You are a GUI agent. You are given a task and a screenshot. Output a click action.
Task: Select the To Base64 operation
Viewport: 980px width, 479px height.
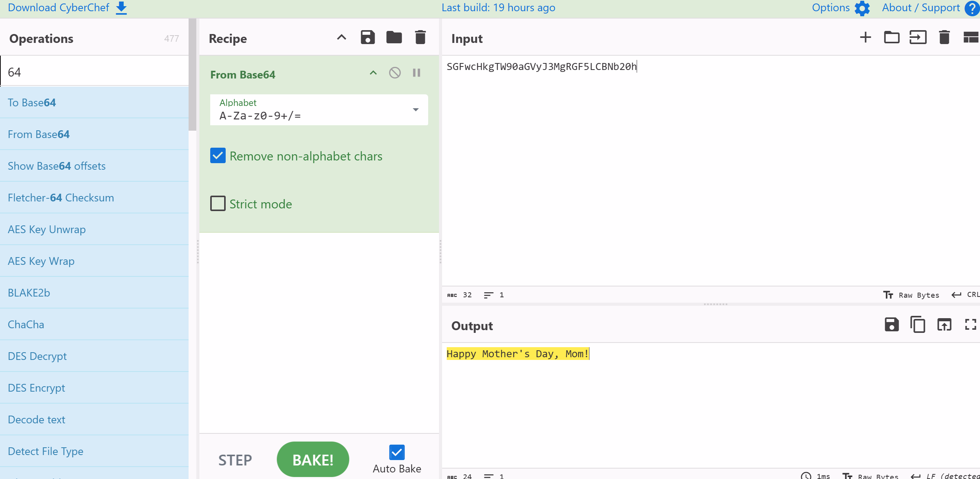click(x=94, y=102)
